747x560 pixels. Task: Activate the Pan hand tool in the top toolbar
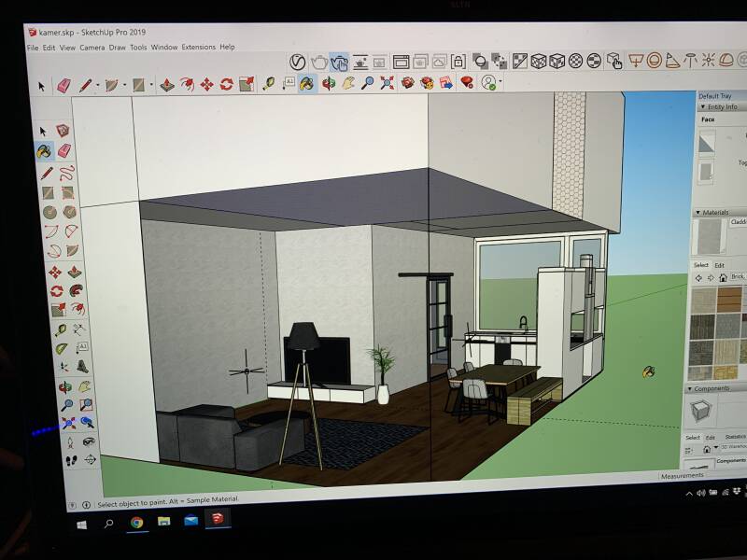click(x=347, y=83)
